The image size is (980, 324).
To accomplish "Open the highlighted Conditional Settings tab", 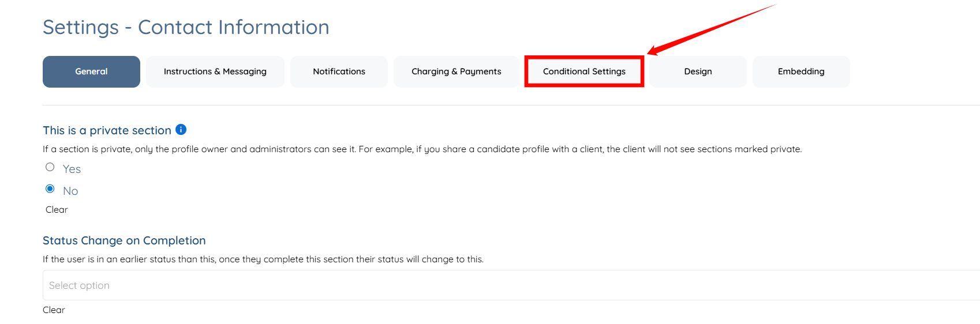I will pyautogui.click(x=584, y=71).
